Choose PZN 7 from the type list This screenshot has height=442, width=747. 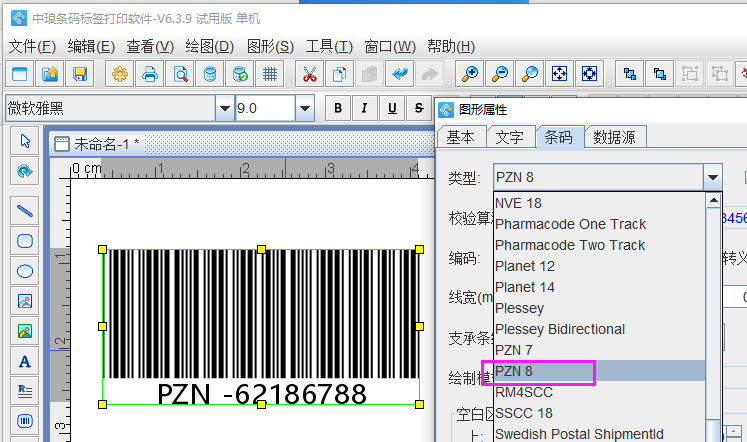pos(515,350)
